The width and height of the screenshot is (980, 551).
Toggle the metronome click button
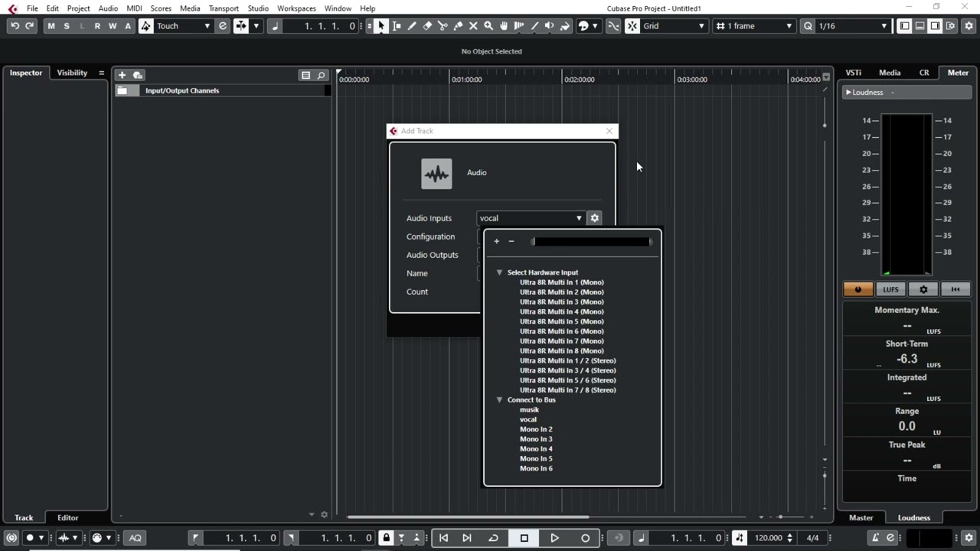[x=875, y=538]
